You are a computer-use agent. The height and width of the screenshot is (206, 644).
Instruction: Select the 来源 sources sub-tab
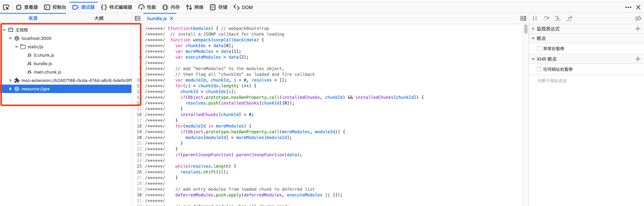pyautogui.click(x=33, y=19)
